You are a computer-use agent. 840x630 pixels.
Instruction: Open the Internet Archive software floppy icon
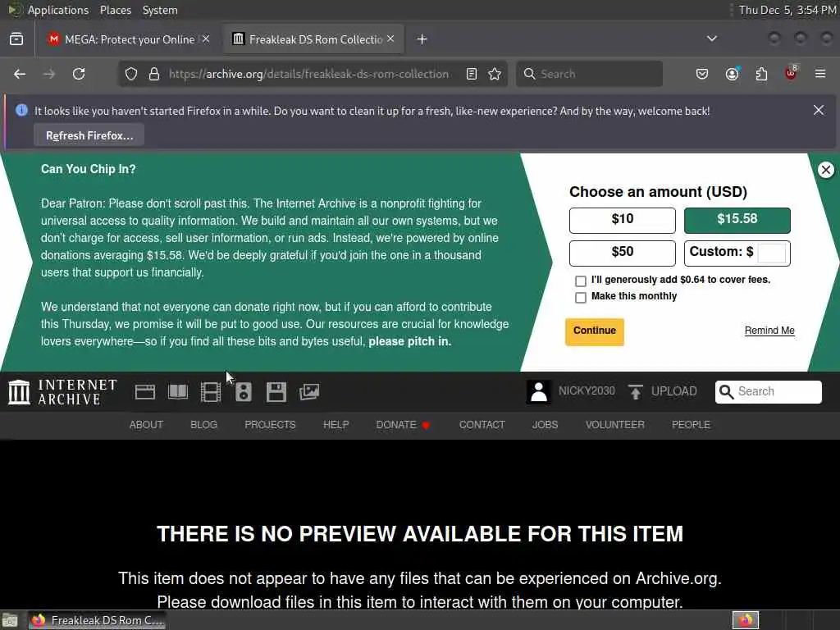click(x=276, y=392)
